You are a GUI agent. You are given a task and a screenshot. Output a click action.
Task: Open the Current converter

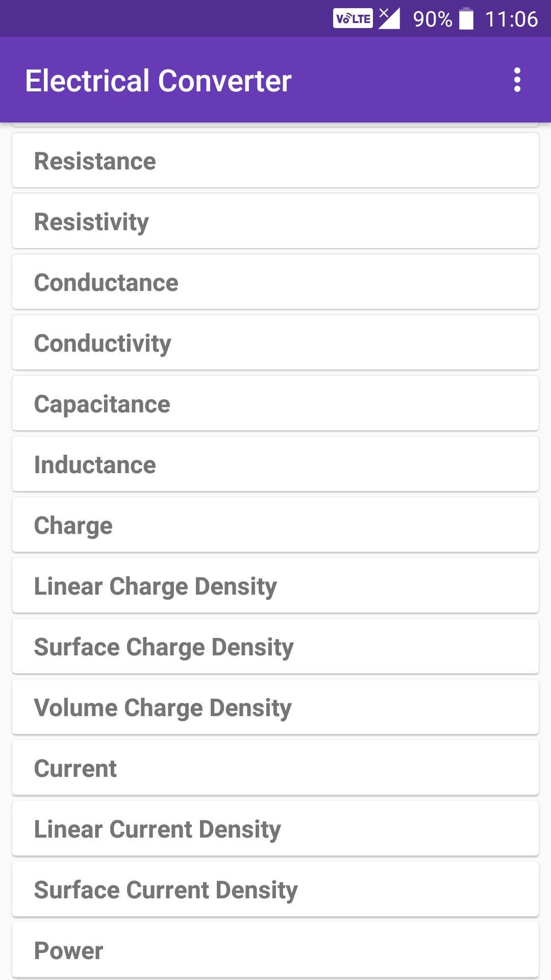point(275,768)
